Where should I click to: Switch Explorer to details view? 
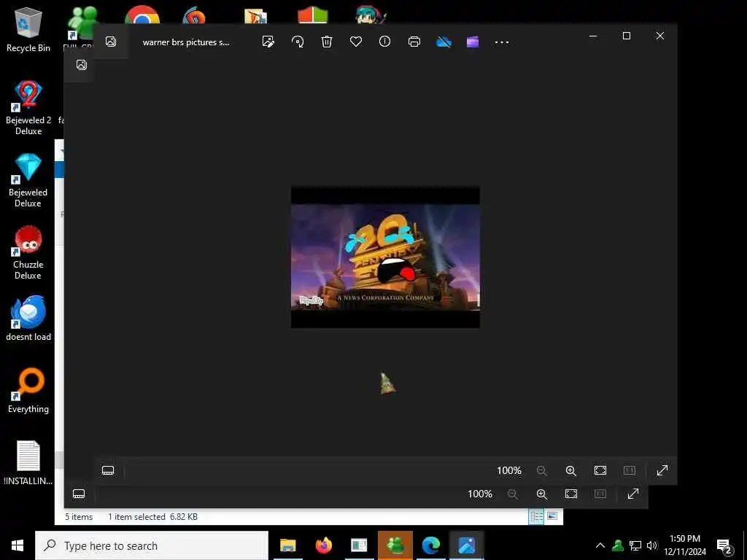point(536,517)
